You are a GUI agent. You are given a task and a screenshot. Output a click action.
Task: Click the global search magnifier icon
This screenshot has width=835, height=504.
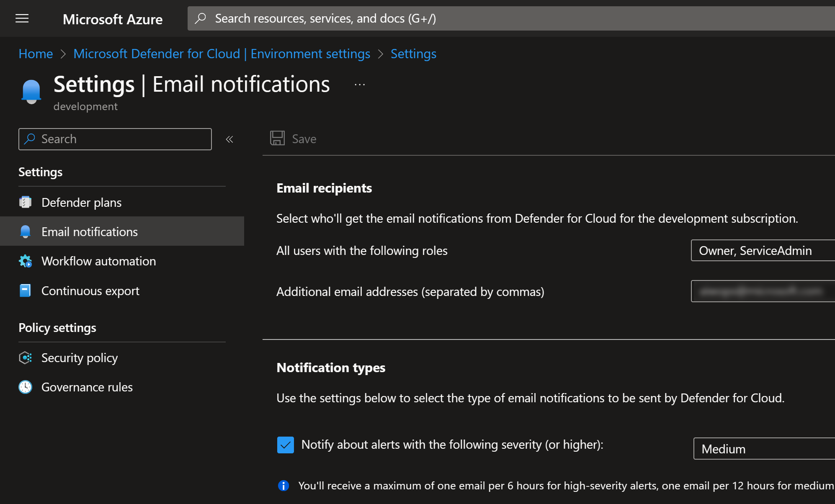click(201, 18)
